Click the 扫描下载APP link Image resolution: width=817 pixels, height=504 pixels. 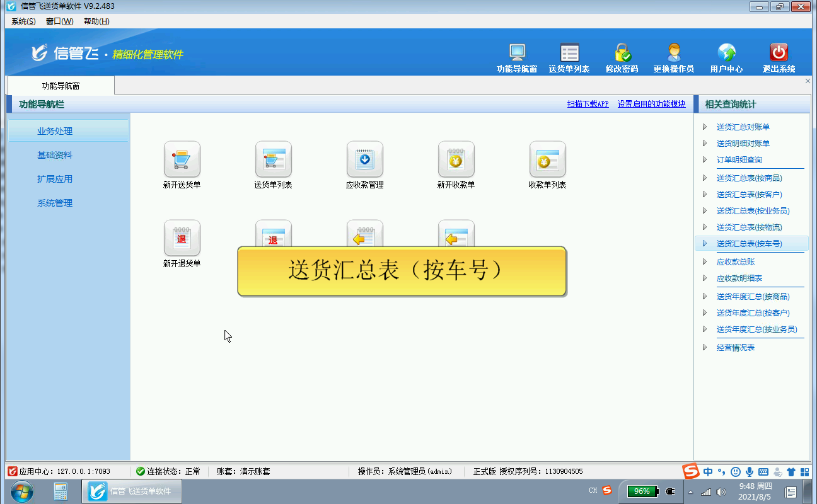[588, 105]
